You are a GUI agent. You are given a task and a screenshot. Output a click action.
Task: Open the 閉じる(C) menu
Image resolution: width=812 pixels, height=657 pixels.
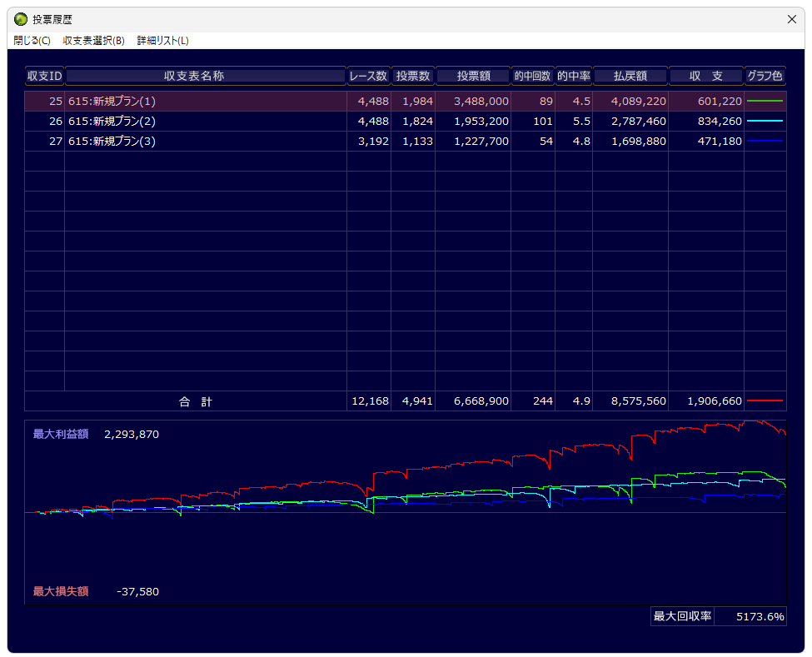pyautogui.click(x=32, y=41)
